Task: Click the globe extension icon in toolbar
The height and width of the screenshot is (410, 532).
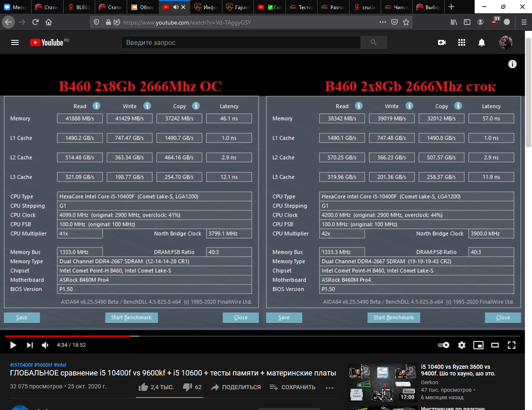Action: click(507, 22)
